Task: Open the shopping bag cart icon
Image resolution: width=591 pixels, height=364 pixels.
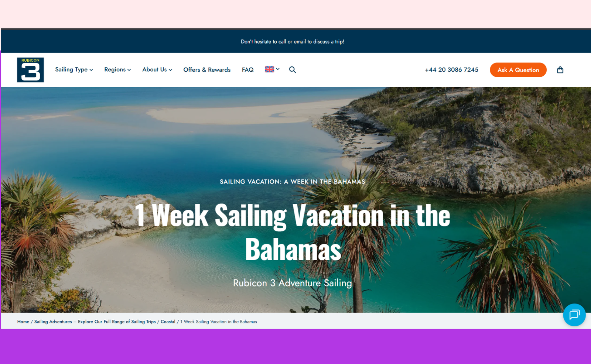Action: (x=560, y=70)
